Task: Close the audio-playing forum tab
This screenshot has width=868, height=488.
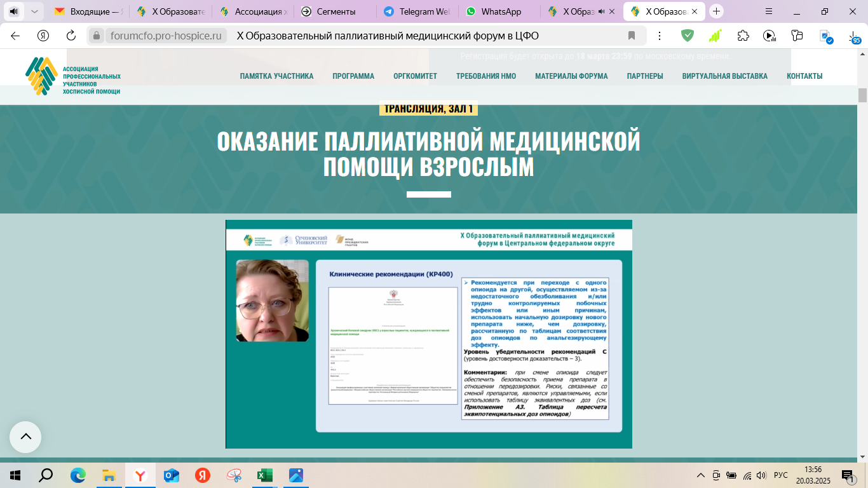Action: pos(612,11)
